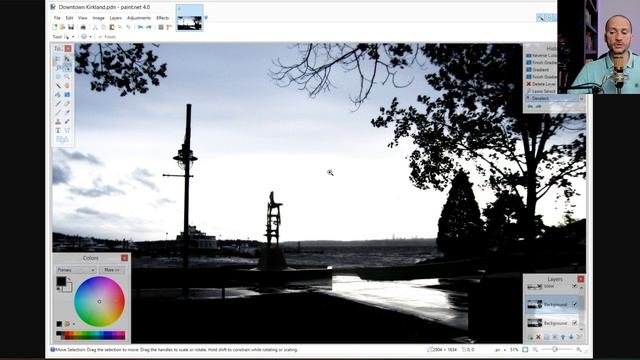The image size is (640, 360).
Task: Close the Layers panel
Action: (581, 279)
